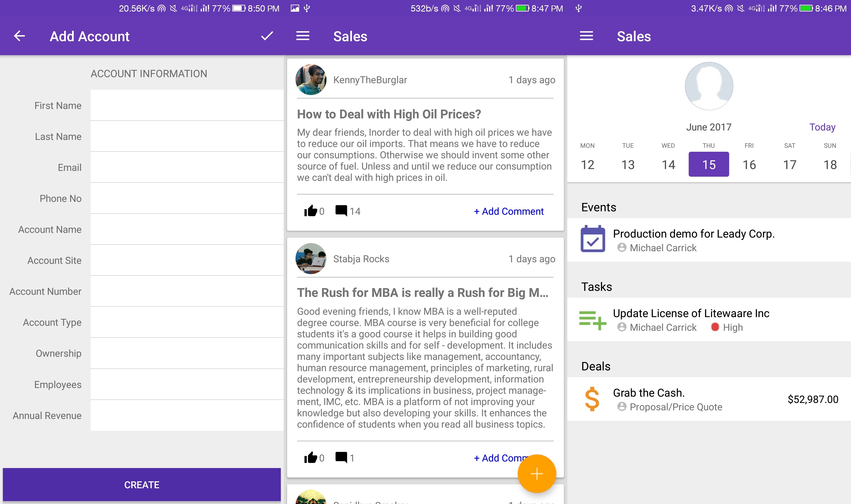
Task: Open the hamburger menu on feed screen
Action: point(302,36)
